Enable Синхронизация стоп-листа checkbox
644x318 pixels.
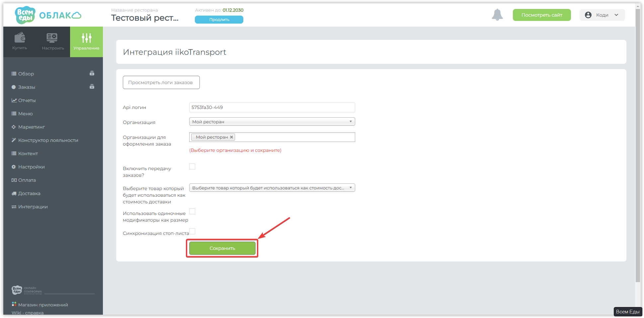click(x=192, y=231)
